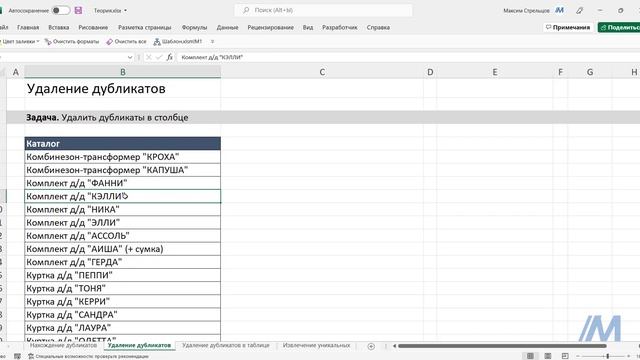Select column E header
Viewport: 640px width, 360px height.
495,72
